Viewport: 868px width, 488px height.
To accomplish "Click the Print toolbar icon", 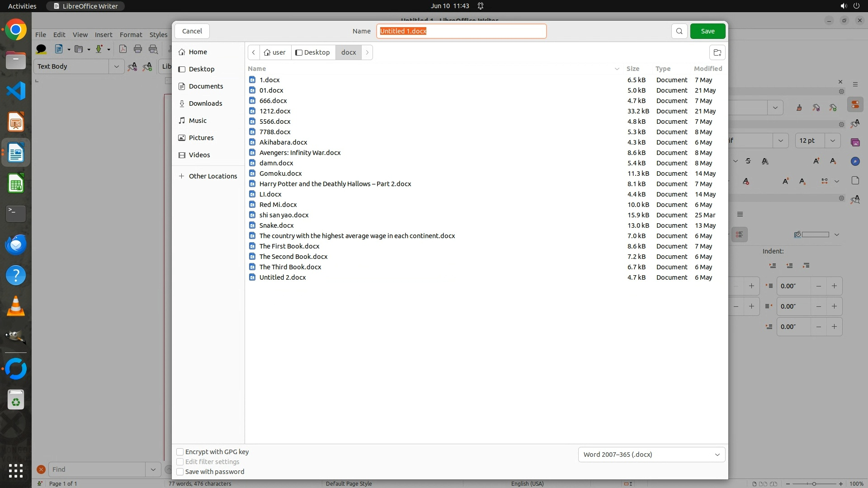I will point(138,49).
